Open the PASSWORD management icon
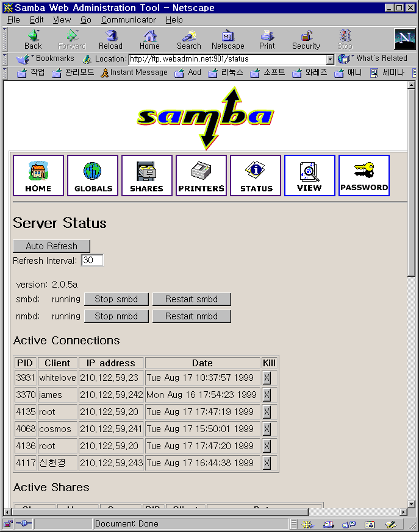Screen dimensions: 419x532 (x=364, y=176)
